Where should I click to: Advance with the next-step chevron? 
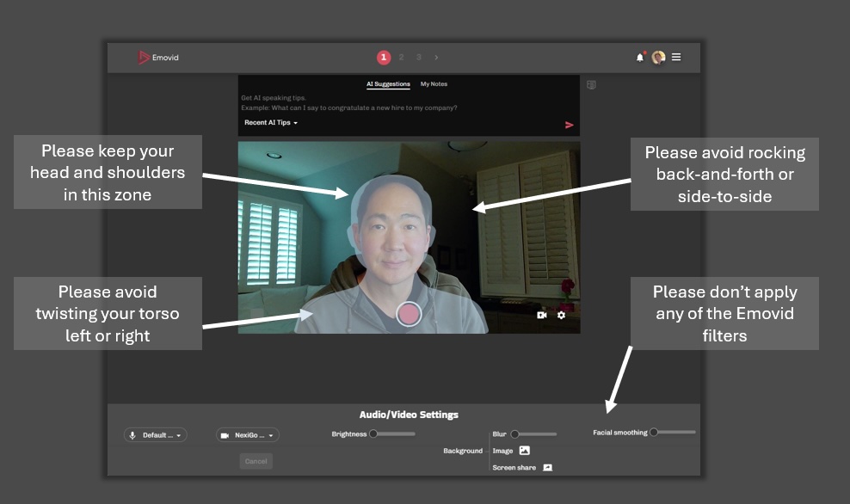click(x=436, y=57)
